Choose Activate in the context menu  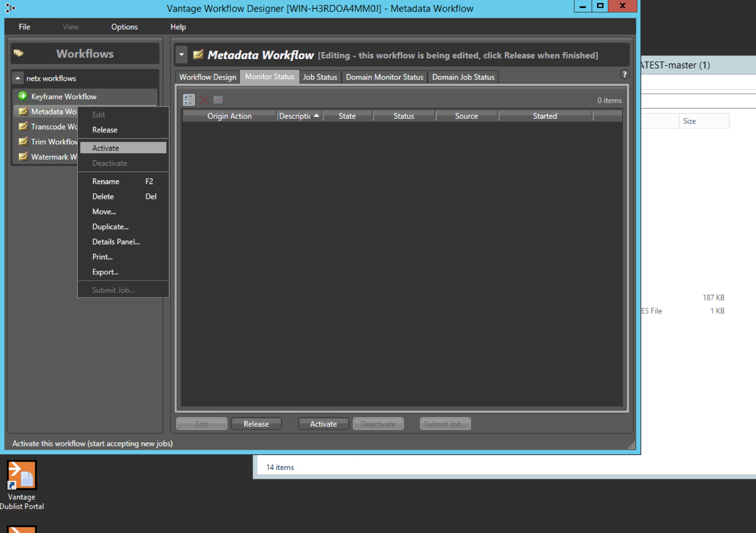click(123, 148)
